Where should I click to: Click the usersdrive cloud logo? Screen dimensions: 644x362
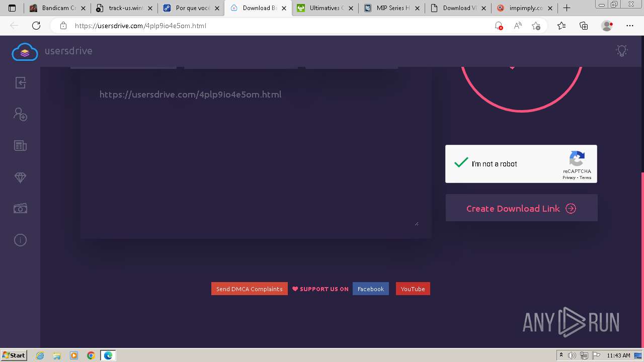(x=25, y=52)
